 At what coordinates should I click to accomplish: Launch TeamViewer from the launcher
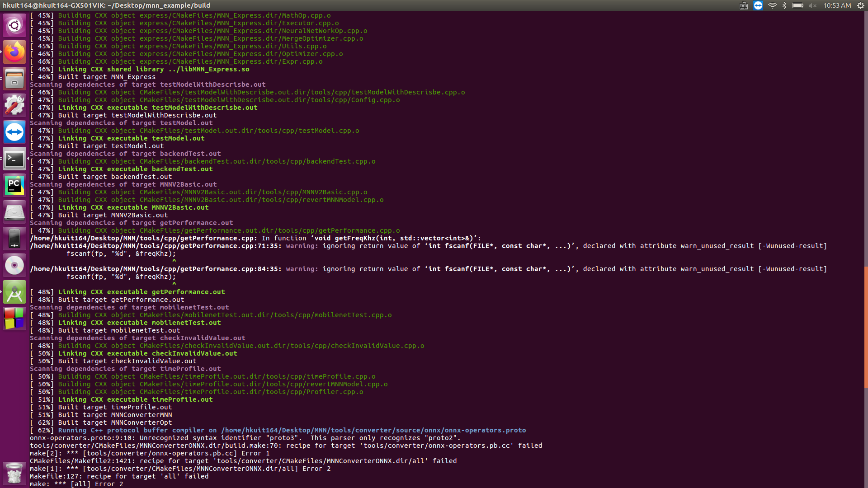(14, 131)
